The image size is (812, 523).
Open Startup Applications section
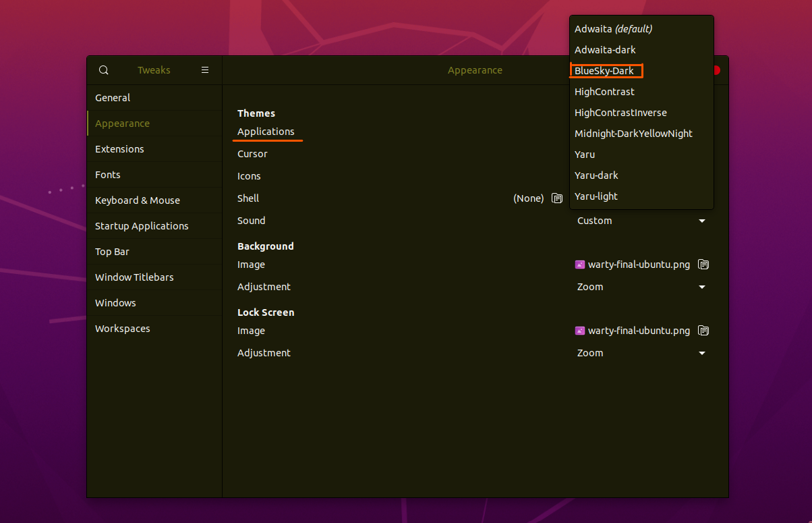tap(154, 226)
